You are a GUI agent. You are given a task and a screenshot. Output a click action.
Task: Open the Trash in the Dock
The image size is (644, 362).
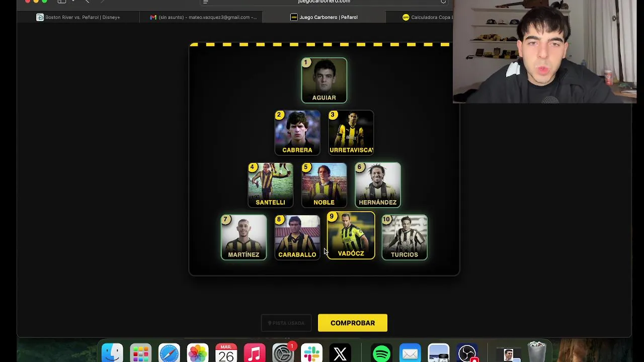[x=537, y=352]
